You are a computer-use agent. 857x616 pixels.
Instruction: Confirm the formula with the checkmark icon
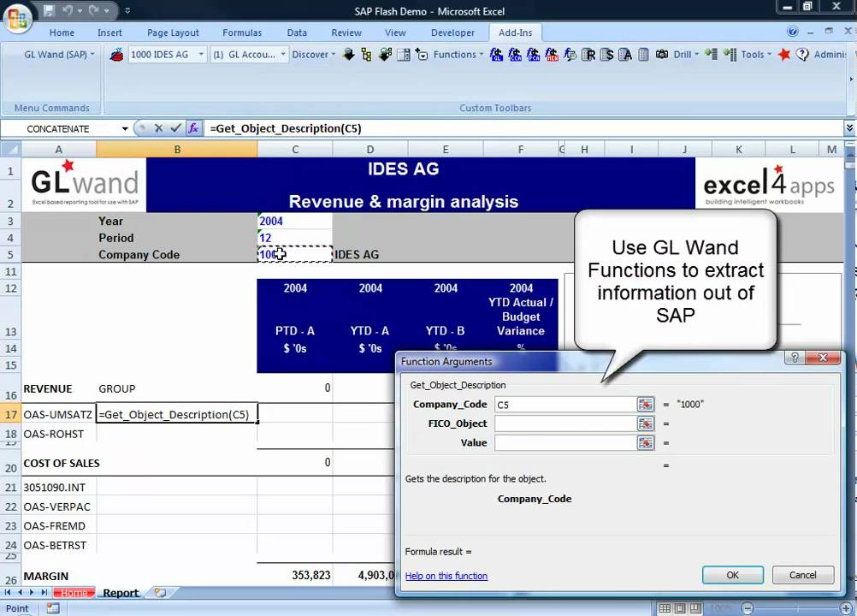tap(175, 128)
